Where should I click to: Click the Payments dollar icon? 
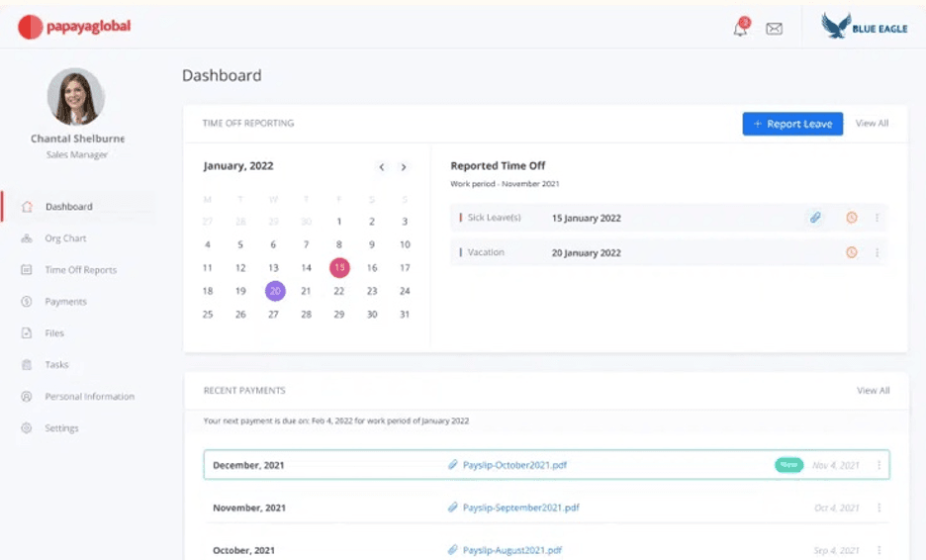click(27, 301)
